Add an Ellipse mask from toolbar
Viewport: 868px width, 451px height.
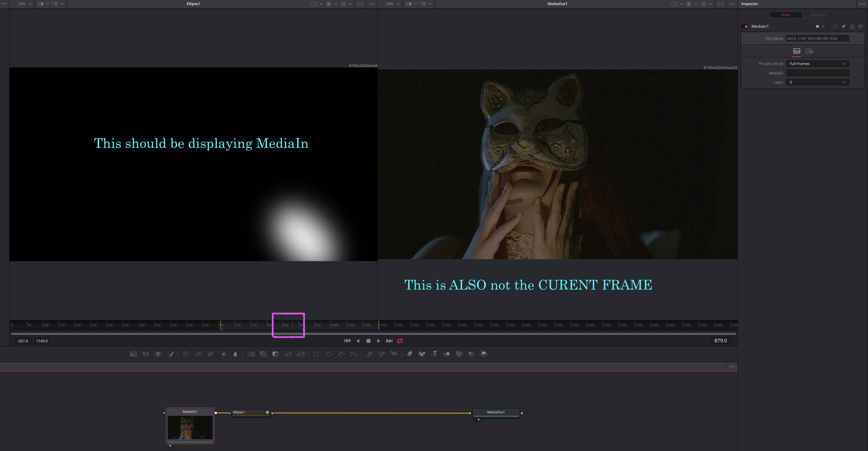pyautogui.click(x=329, y=354)
